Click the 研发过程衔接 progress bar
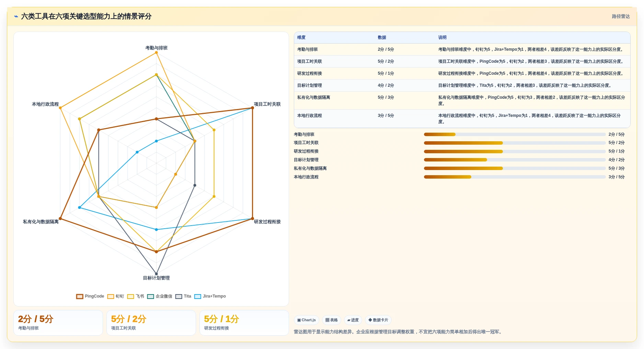The height and width of the screenshot is (349, 644). (x=515, y=152)
